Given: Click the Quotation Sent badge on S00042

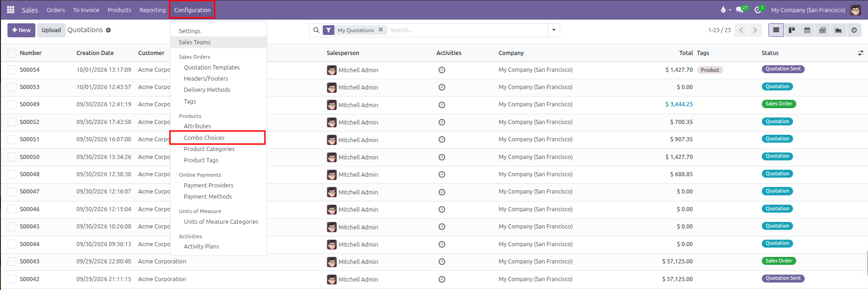Looking at the screenshot, I should 783,278.
